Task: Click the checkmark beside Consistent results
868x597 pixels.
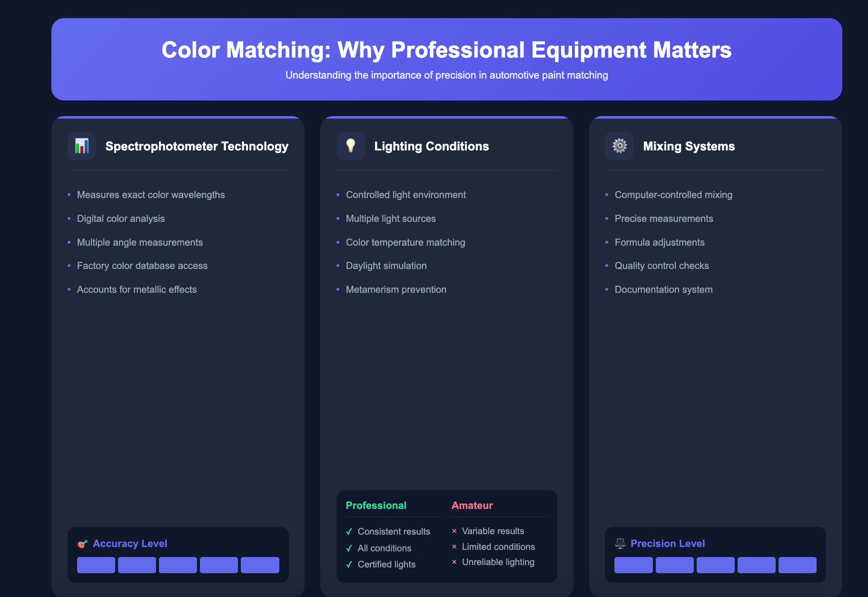Action: tap(349, 531)
